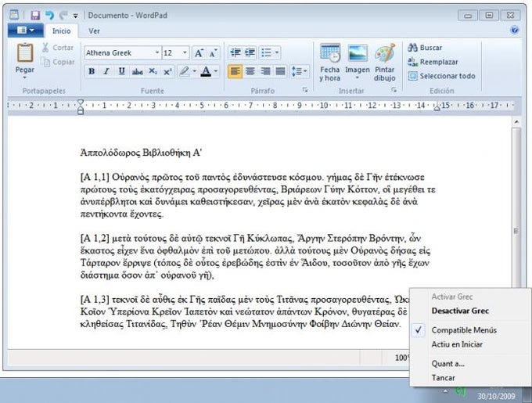Open line spacing dropdown

click(299, 71)
